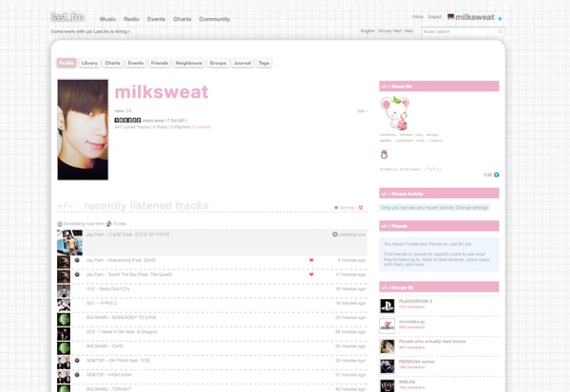The width and height of the screenshot is (570, 392).
Task: Switch to the Journal tab
Action: click(x=242, y=63)
